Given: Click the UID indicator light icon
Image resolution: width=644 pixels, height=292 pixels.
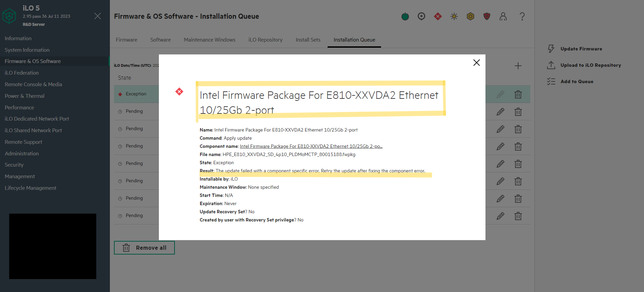Looking at the screenshot, I should pyautogui.click(x=421, y=16).
